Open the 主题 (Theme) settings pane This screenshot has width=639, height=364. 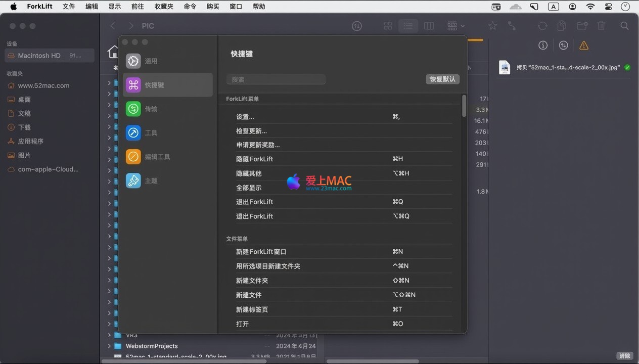pos(133,180)
